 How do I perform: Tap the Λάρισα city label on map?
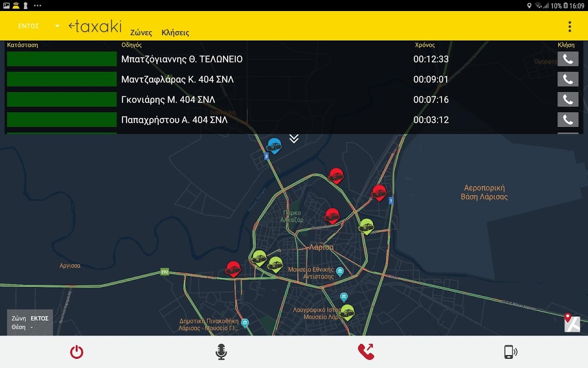[x=321, y=247]
